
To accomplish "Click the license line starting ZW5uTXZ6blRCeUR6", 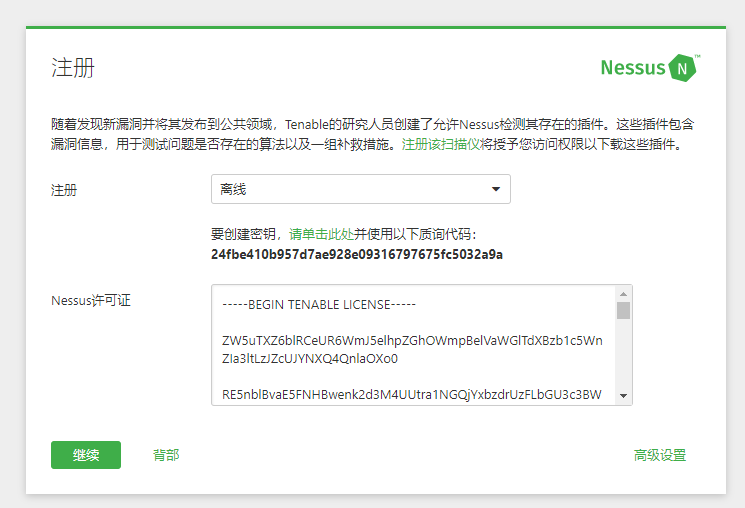I will point(412,341).
